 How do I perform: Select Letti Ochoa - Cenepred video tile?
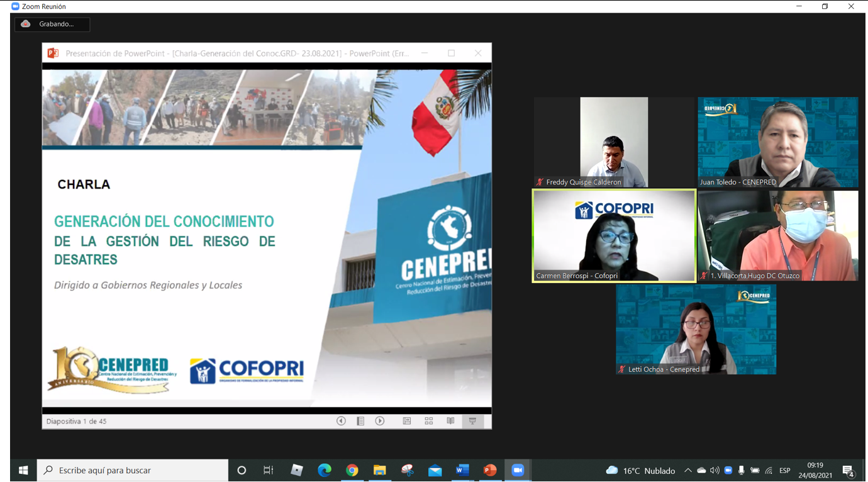(x=696, y=330)
